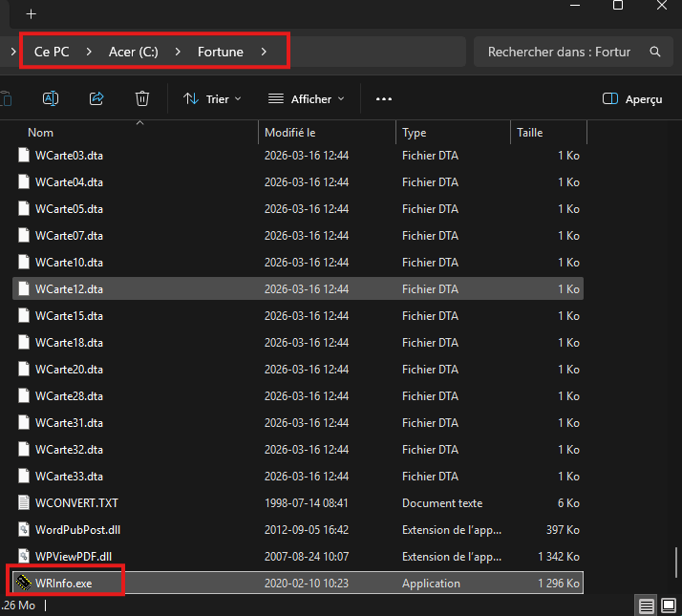
Task: Click the search magnifier icon
Action: pyautogui.click(x=654, y=52)
